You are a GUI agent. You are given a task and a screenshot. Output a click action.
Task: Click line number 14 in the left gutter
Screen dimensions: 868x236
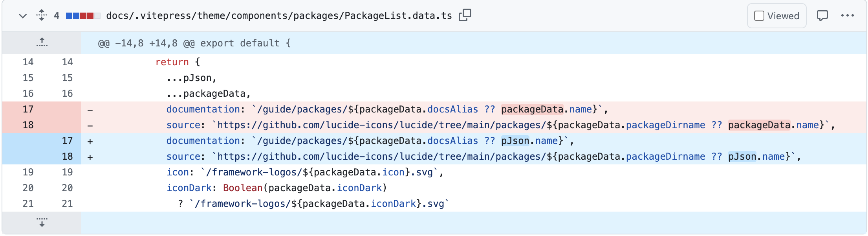[28, 62]
